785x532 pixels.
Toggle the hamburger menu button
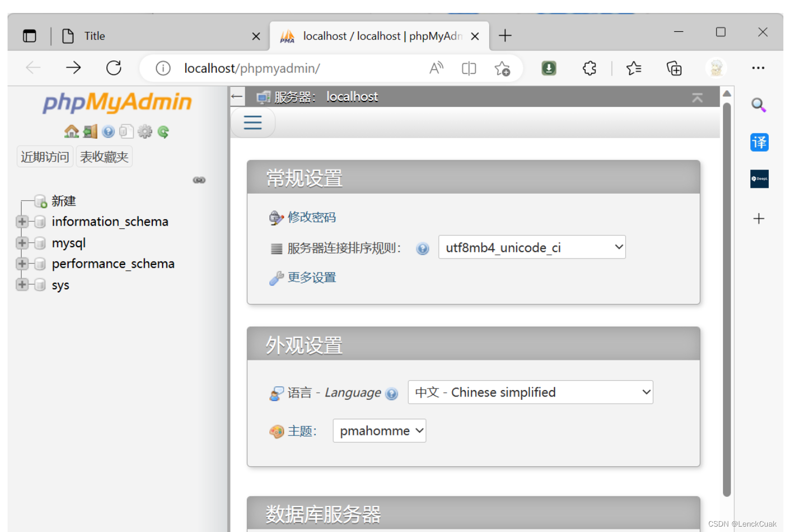253,122
